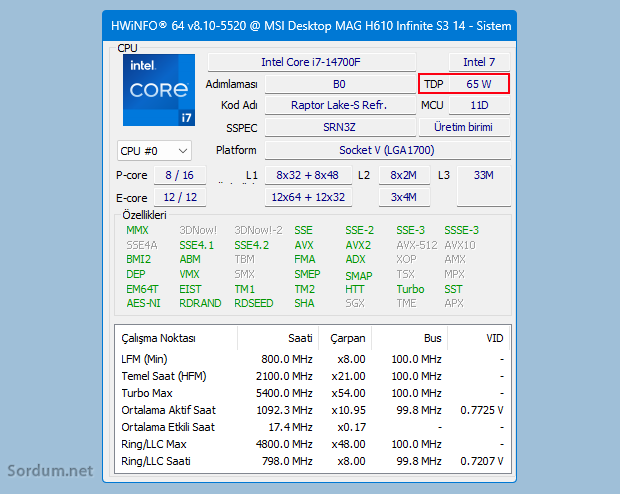
Task: Click the SGX feature label
Action: (x=355, y=303)
